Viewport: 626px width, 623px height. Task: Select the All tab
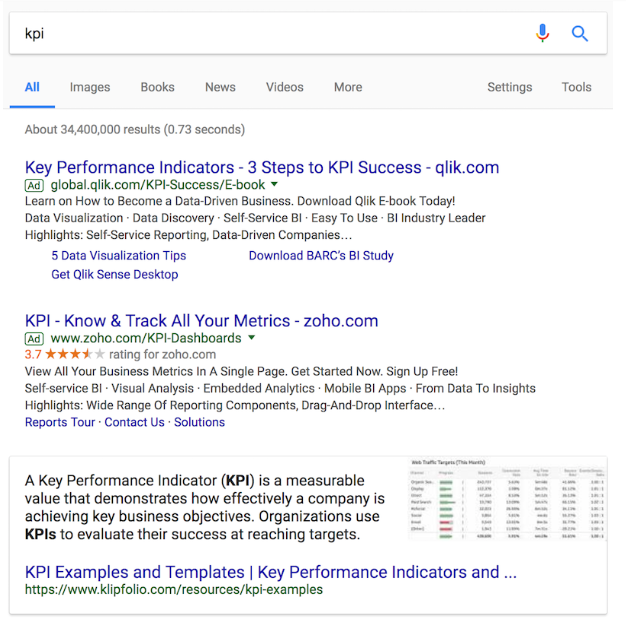coord(32,87)
